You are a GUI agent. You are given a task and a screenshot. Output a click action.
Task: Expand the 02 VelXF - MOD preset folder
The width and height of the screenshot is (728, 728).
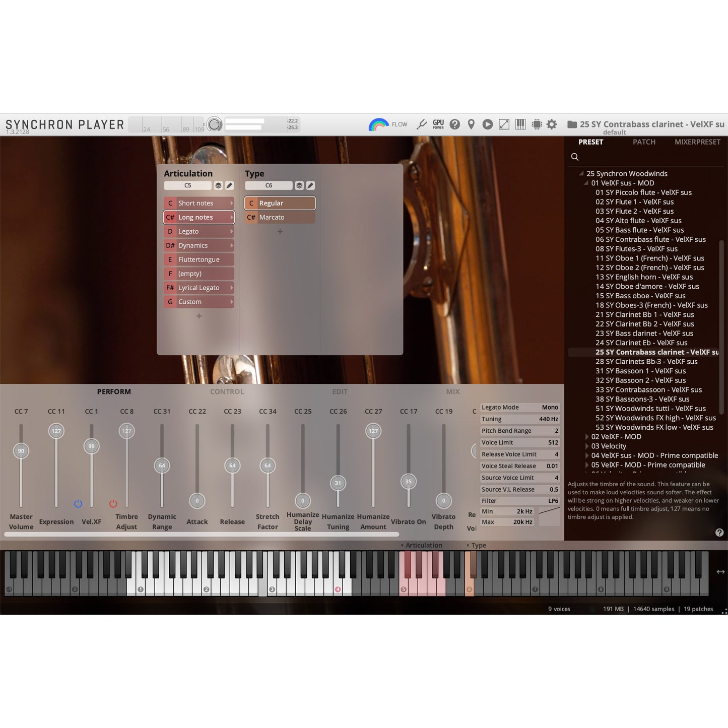tap(587, 436)
